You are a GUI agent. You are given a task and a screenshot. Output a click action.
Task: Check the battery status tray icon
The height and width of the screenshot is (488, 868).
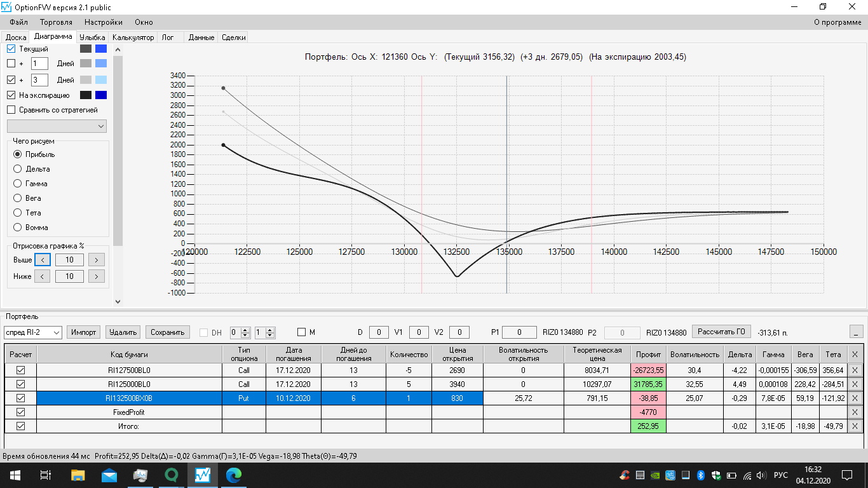pyautogui.click(x=731, y=475)
